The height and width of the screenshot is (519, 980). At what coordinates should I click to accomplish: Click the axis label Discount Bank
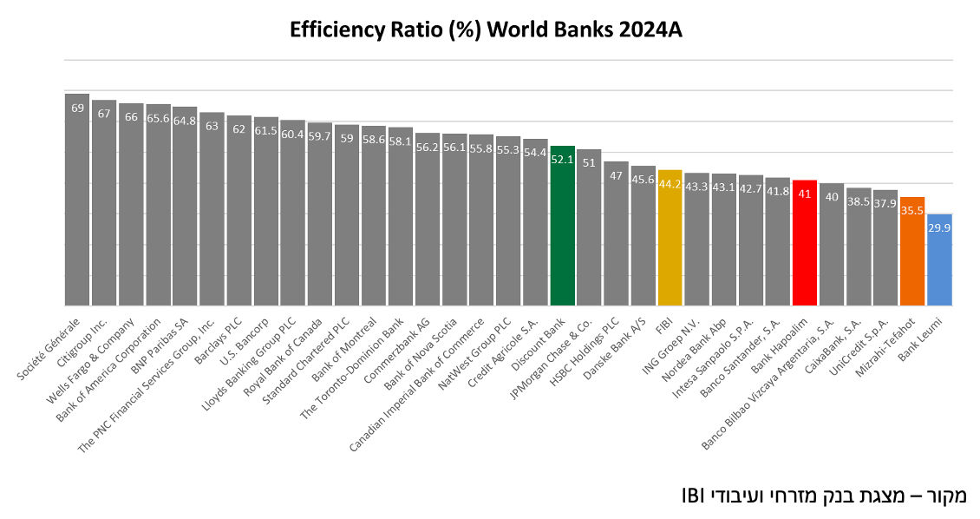tap(539, 344)
